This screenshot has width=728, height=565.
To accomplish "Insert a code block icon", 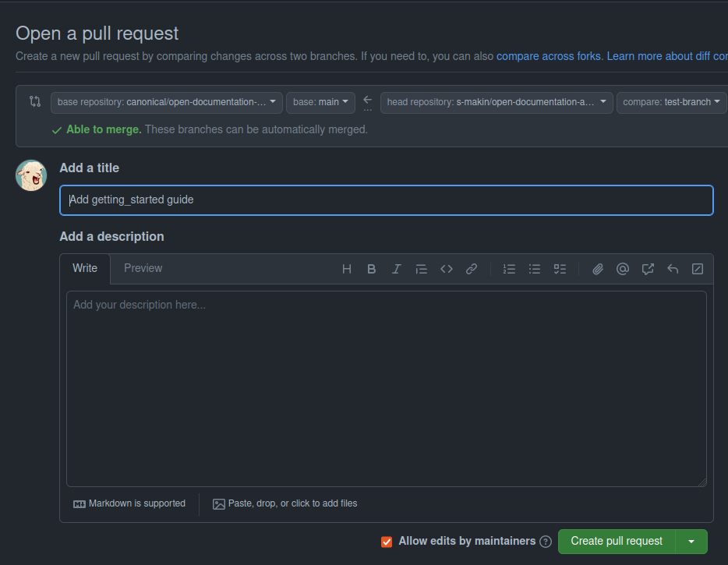I will 447,269.
